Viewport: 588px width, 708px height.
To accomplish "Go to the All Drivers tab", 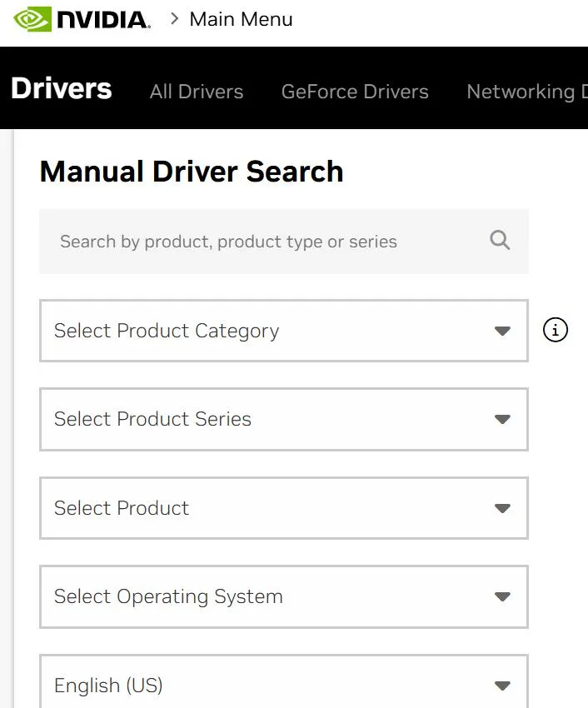I will [x=197, y=92].
